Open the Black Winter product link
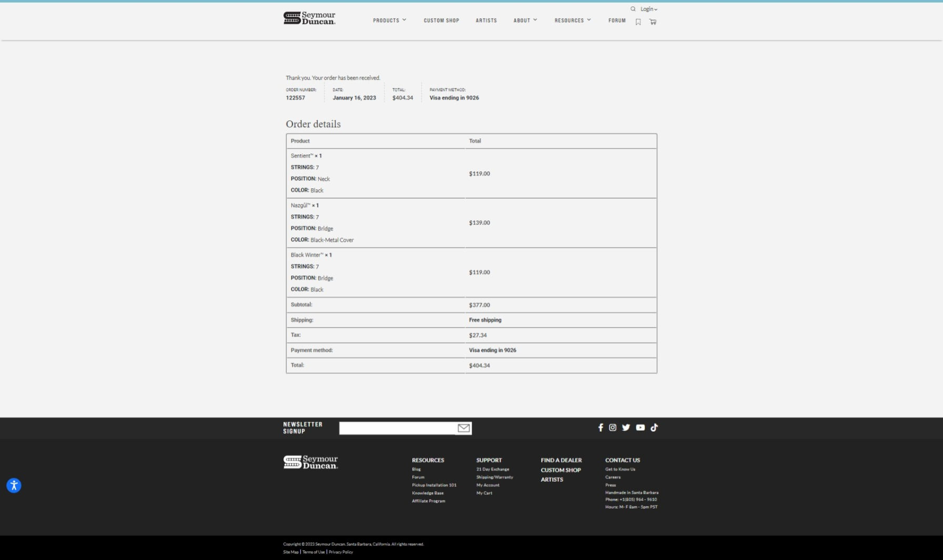The image size is (943, 560). (x=307, y=255)
